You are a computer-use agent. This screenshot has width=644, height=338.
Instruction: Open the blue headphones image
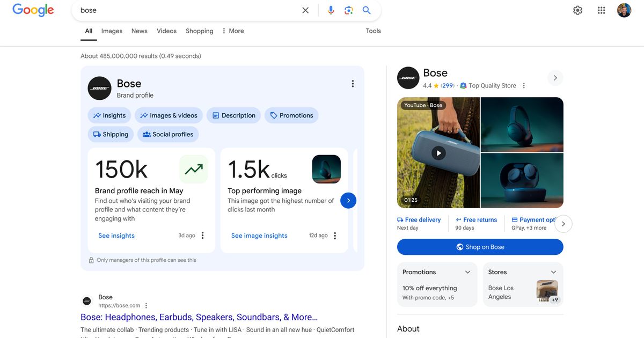coord(522,124)
